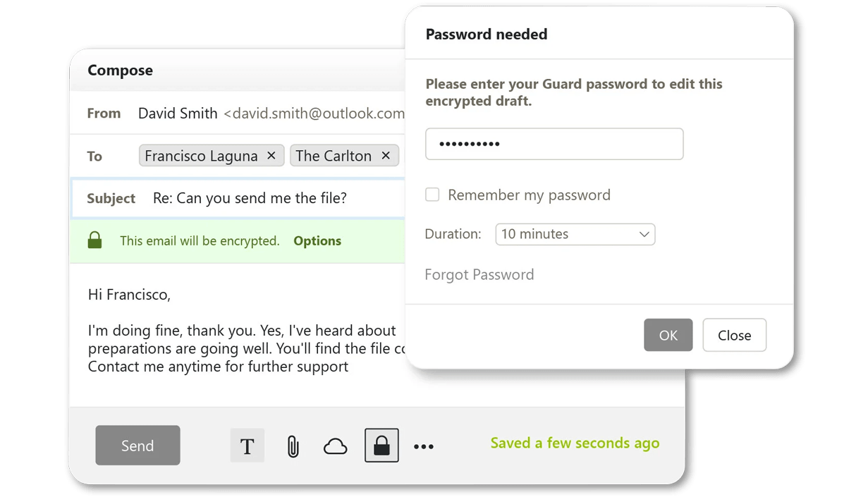Viewport: 868px width, 497px height.
Task: Open encryption Options in the green banner
Action: coord(317,241)
